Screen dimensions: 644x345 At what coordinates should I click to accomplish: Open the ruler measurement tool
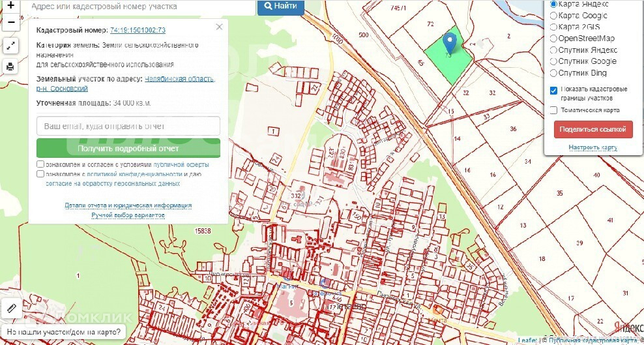click(x=11, y=308)
